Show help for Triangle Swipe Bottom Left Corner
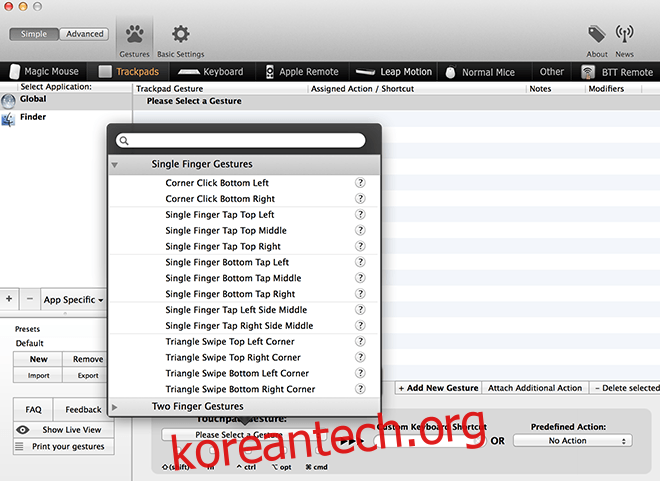This screenshot has height=481, width=660. pos(360,373)
